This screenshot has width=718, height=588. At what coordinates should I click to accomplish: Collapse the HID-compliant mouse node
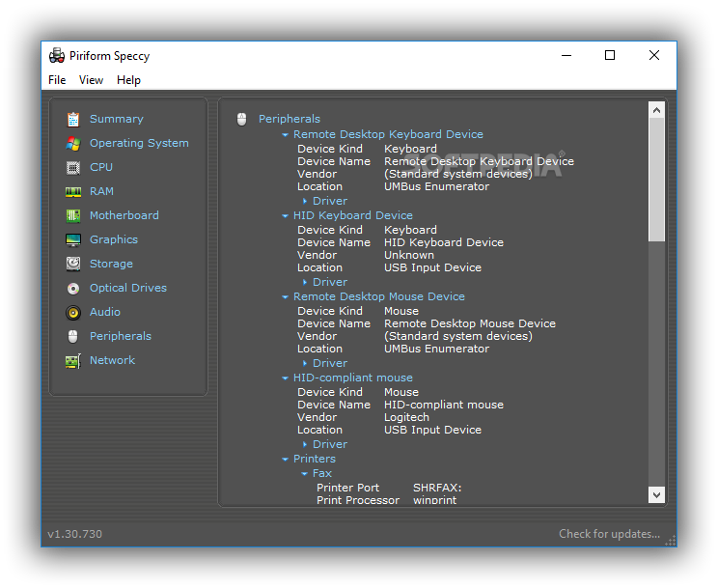[x=285, y=378]
